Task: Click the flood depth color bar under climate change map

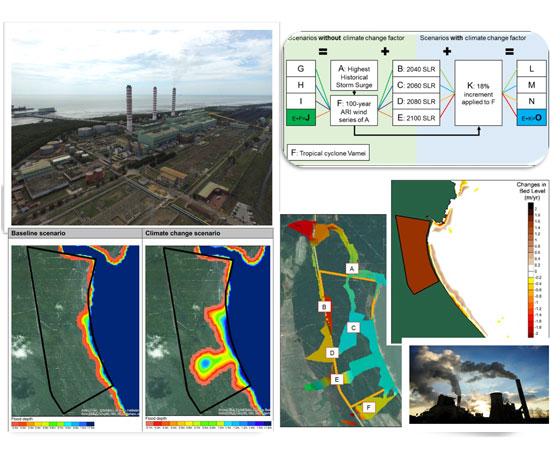Action: coord(208,424)
